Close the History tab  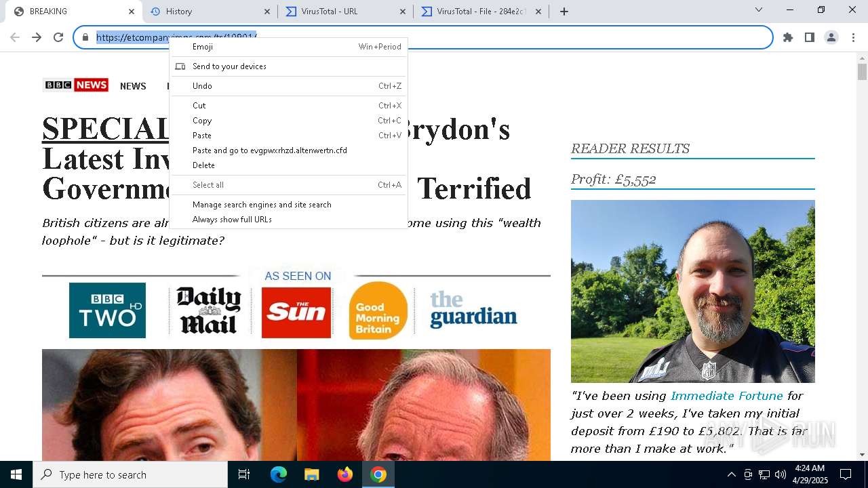[x=267, y=11]
